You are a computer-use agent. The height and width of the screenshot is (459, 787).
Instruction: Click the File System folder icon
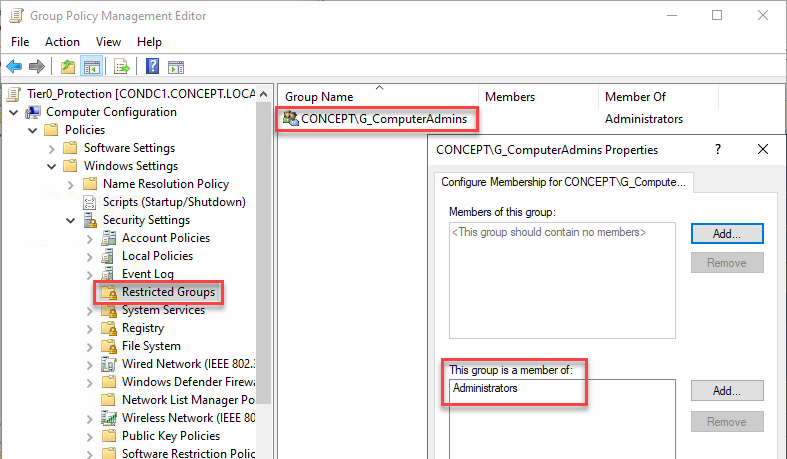tap(109, 346)
